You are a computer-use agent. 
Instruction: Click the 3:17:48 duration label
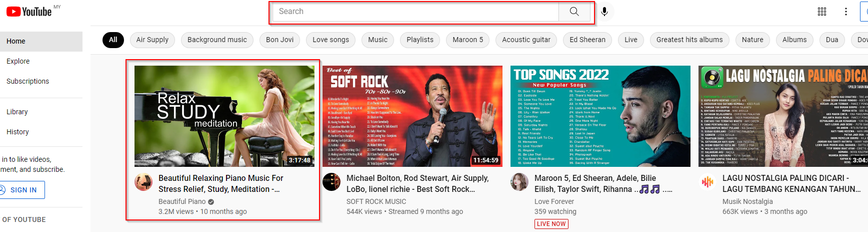[x=299, y=160]
